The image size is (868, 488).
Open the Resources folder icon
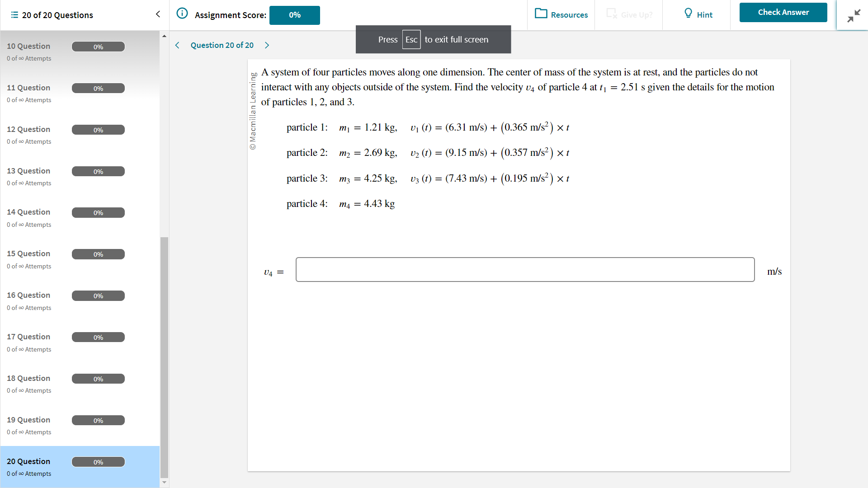tap(541, 14)
